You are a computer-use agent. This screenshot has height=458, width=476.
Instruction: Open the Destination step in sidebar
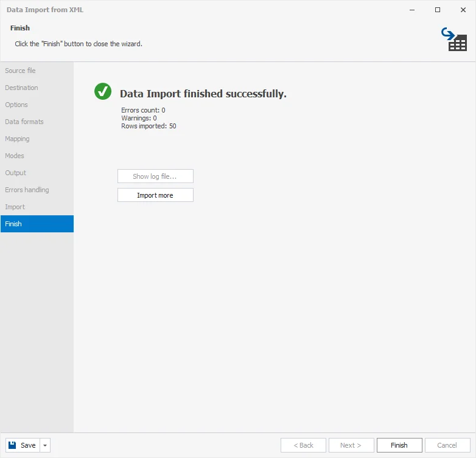pos(22,88)
